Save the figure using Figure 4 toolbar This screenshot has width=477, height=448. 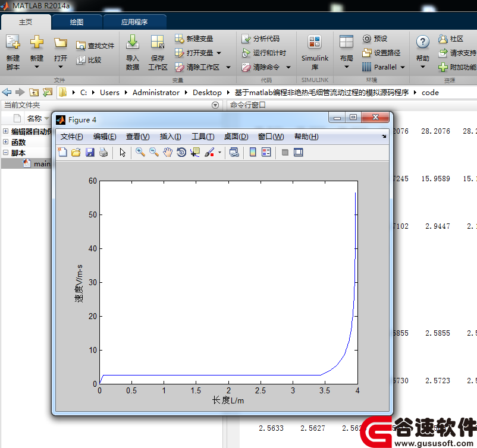[x=90, y=152]
